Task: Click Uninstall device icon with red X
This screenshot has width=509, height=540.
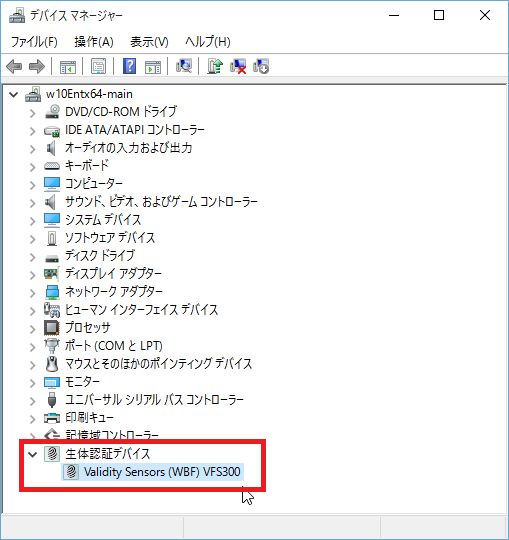Action: (238, 66)
